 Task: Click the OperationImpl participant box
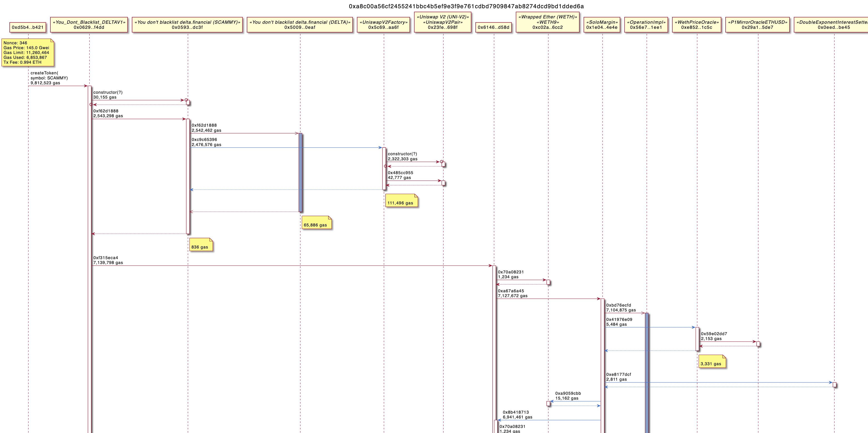coord(646,25)
